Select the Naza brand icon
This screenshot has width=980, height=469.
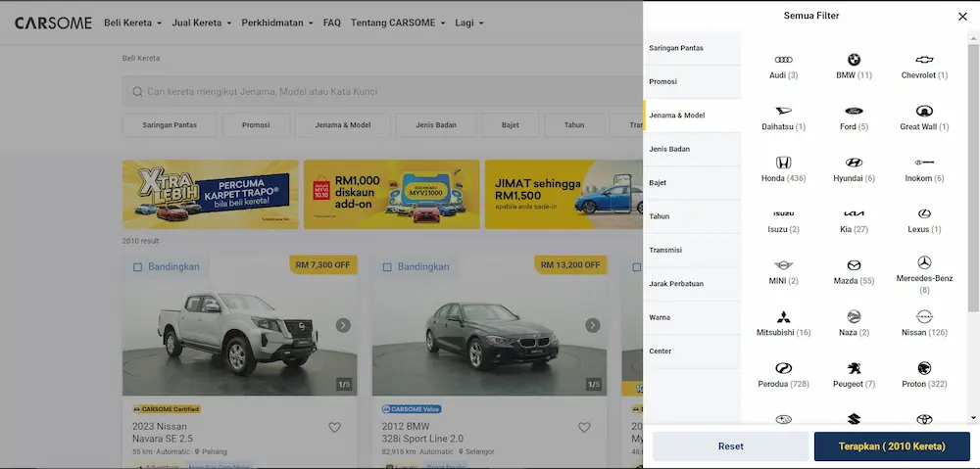(x=854, y=316)
